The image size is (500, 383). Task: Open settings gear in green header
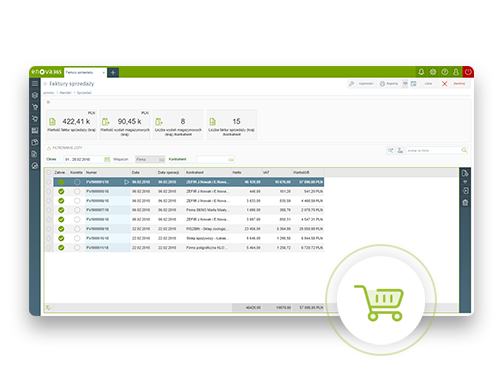pos(433,72)
